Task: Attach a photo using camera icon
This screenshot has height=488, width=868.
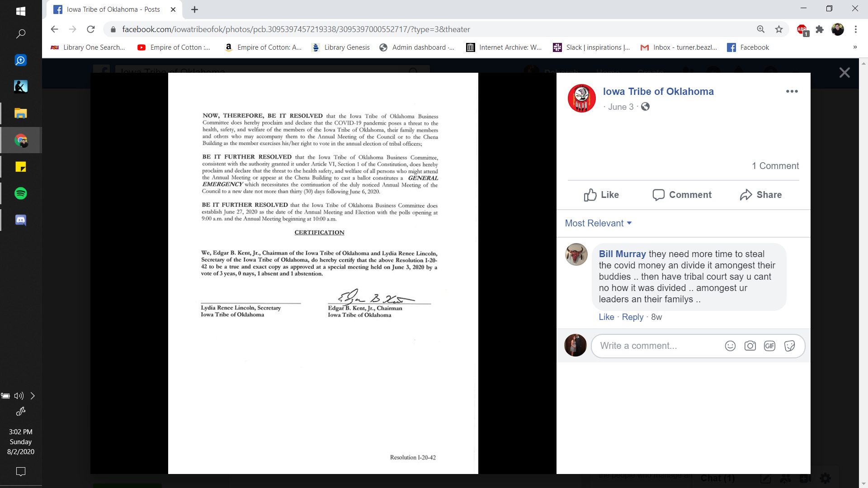Action: 750,346
